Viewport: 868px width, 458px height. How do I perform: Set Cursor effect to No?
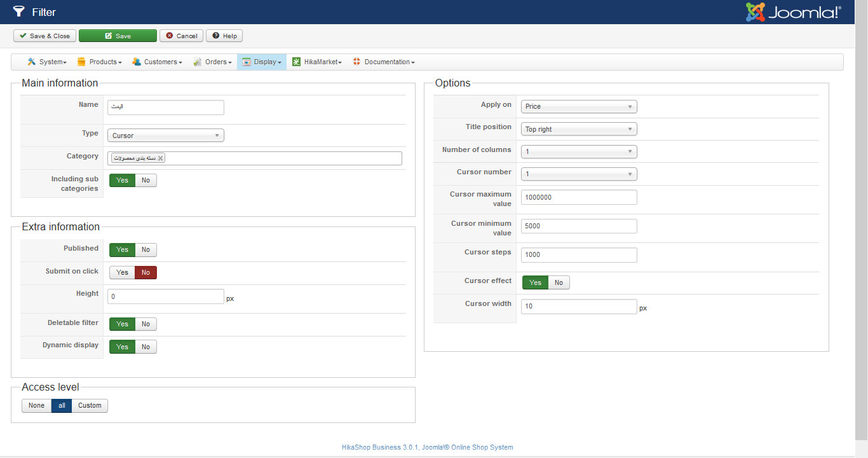559,282
